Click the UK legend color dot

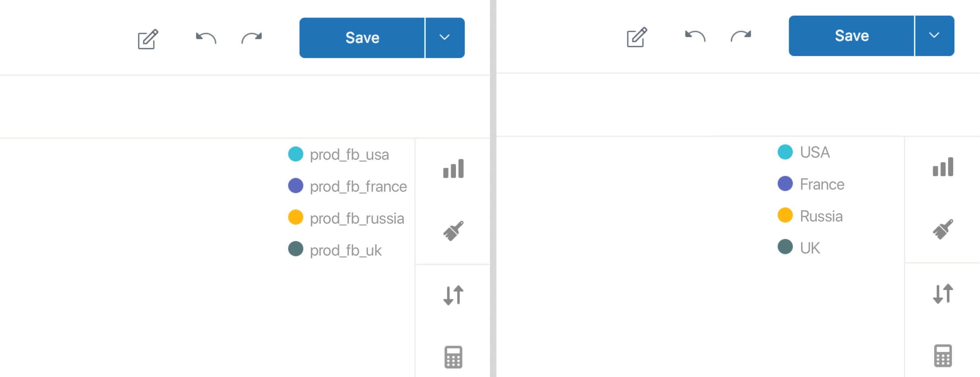(785, 247)
